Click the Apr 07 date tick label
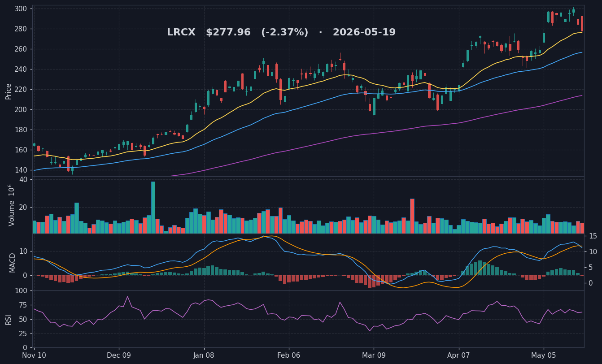The height and width of the screenshot is (364, 602). (459, 356)
